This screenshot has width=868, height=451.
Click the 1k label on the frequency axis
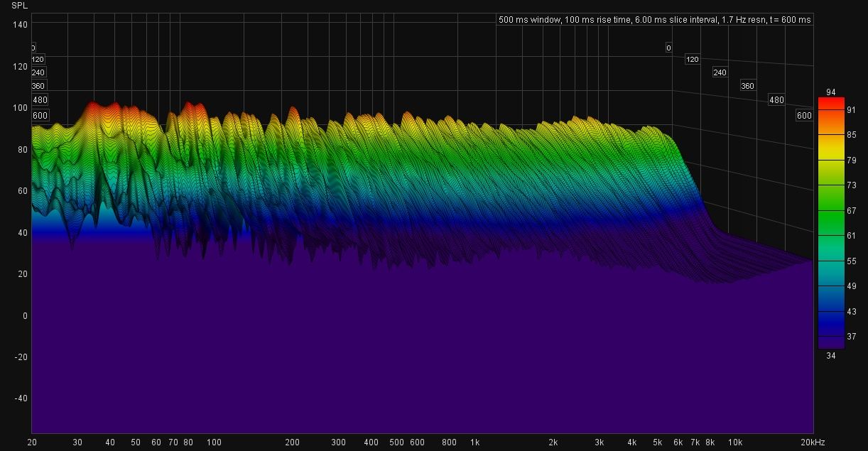click(x=474, y=442)
